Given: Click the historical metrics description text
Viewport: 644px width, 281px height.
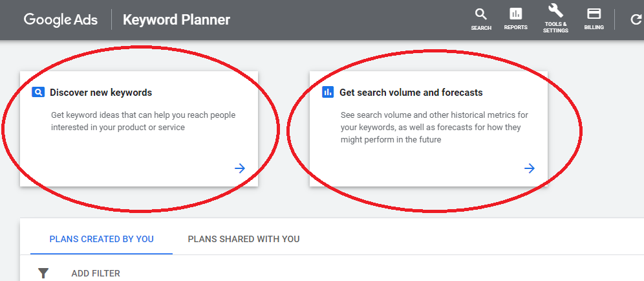Looking at the screenshot, I should coord(435,127).
